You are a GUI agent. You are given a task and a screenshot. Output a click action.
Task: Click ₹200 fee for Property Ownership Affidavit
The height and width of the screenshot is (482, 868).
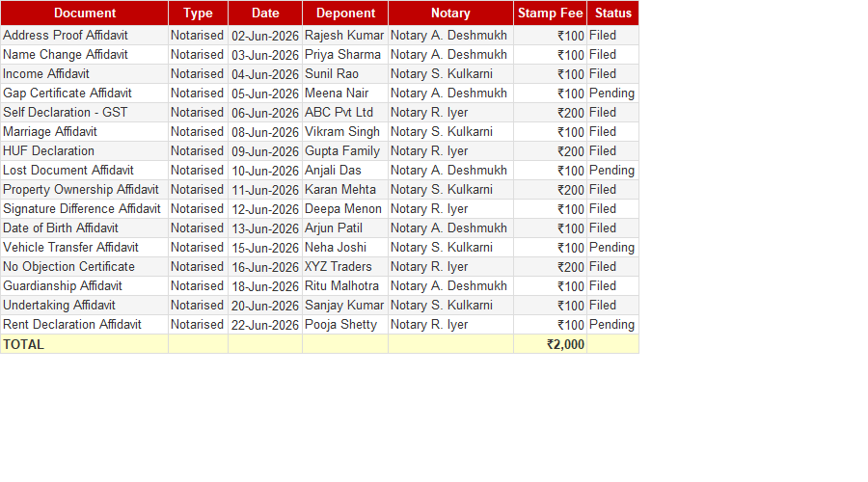click(551, 190)
